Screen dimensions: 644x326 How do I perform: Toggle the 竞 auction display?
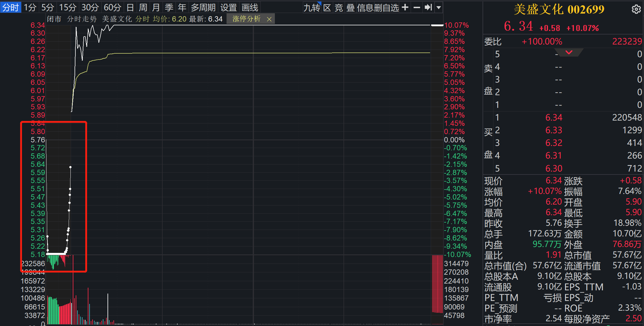tap(339, 7)
